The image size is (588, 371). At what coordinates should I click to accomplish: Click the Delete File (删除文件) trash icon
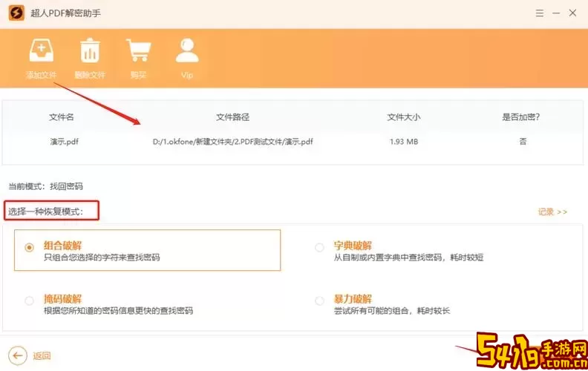point(90,50)
